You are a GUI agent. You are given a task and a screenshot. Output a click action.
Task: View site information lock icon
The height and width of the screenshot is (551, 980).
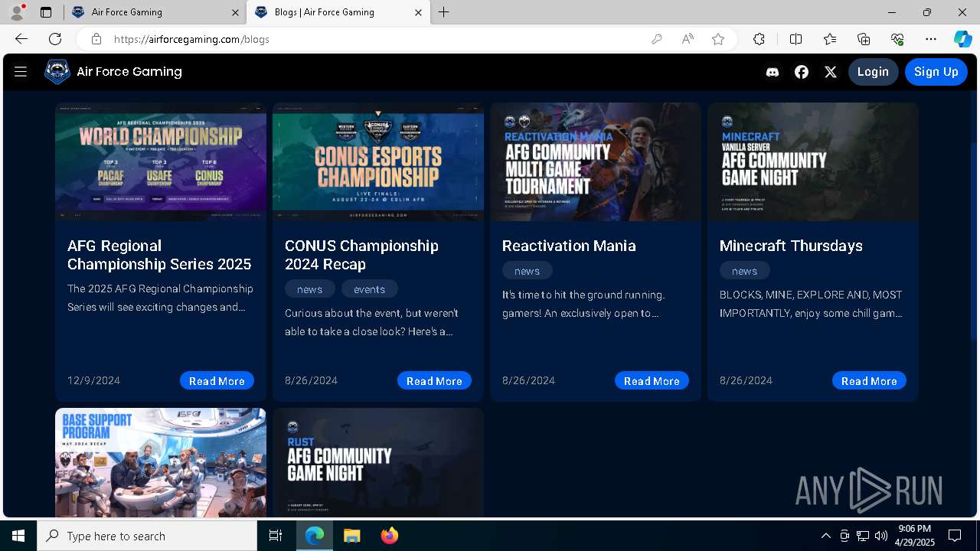96,39
